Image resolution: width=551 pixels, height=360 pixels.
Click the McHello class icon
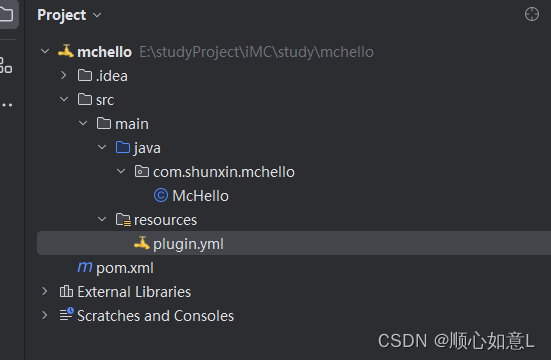pos(161,195)
